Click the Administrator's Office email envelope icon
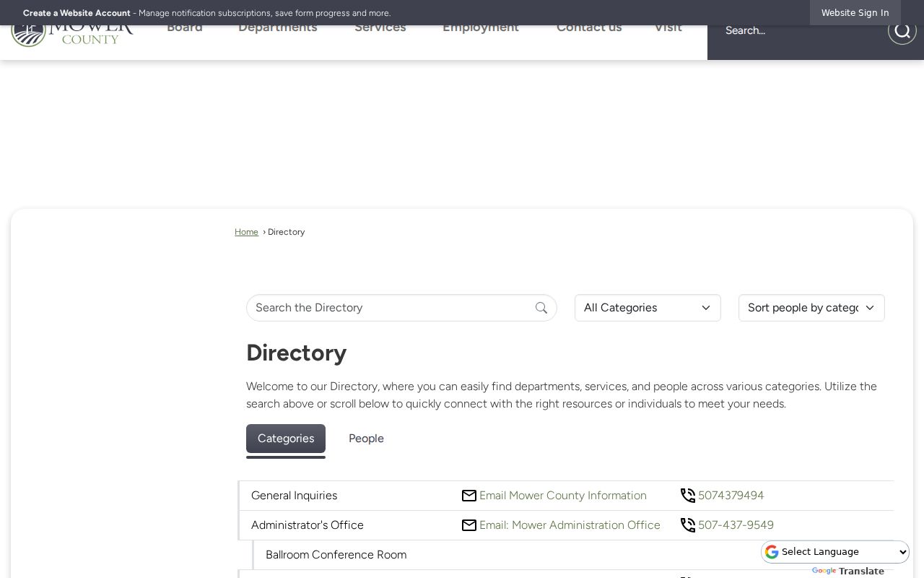The width and height of the screenshot is (924, 578). tap(469, 525)
